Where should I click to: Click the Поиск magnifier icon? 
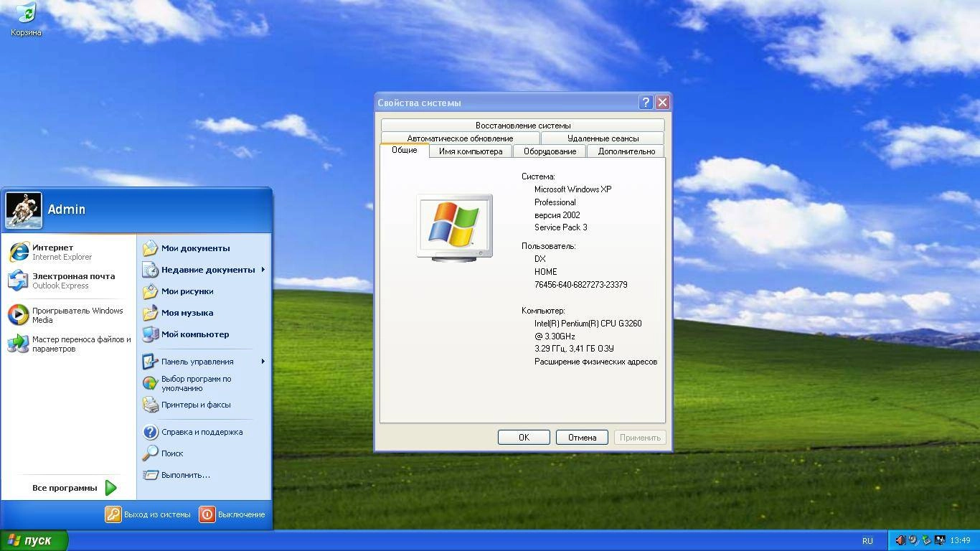150,453
